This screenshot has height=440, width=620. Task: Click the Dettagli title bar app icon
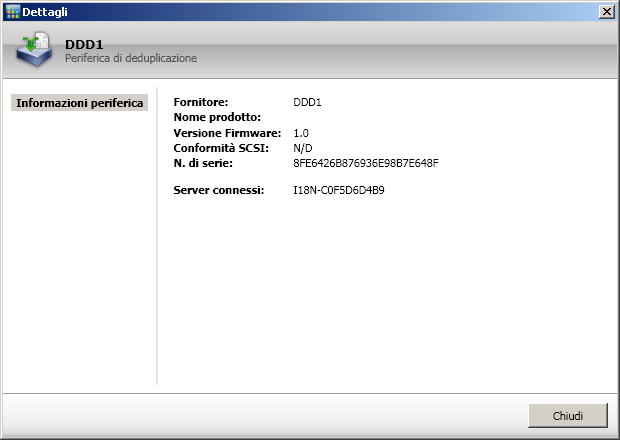[13, 12]
